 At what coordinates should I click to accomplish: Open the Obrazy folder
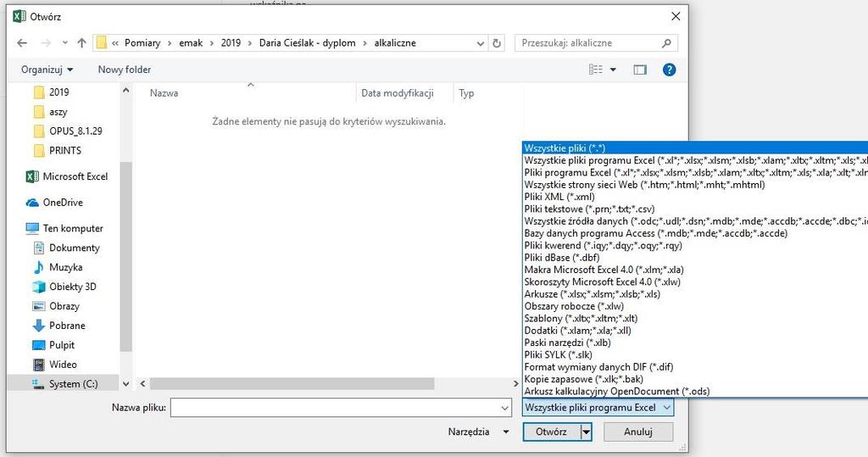point(57,306)
